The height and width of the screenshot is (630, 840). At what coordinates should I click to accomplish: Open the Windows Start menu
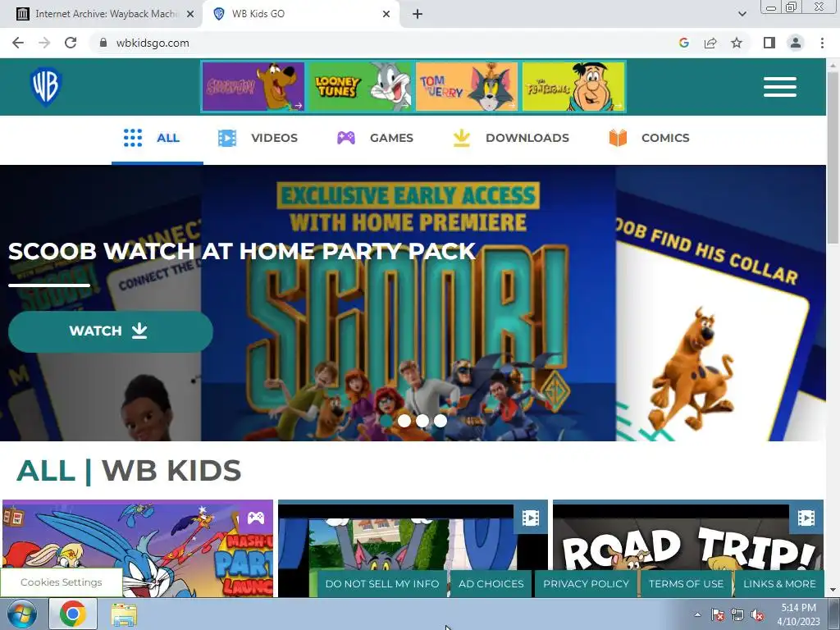tap(21, 614)
